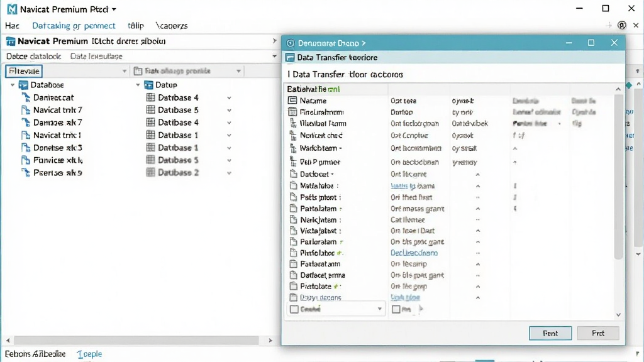Click the Pantaratanm row label
This screenshot has height=362, width=644.
tap(320, 264)
